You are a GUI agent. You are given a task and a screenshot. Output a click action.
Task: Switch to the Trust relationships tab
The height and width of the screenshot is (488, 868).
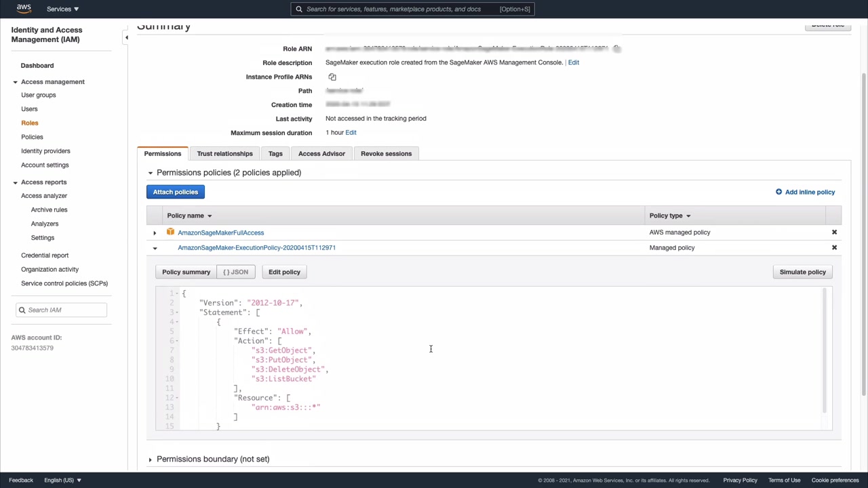pyautogui.click(x=224, y=154)
